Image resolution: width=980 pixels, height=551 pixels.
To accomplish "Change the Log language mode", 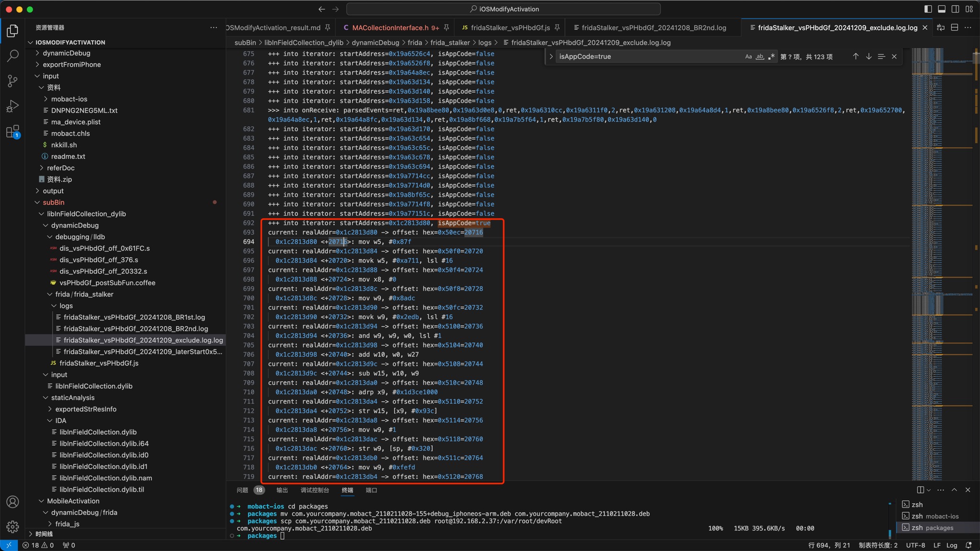I will pyautogui.click(x=952, y=545).
